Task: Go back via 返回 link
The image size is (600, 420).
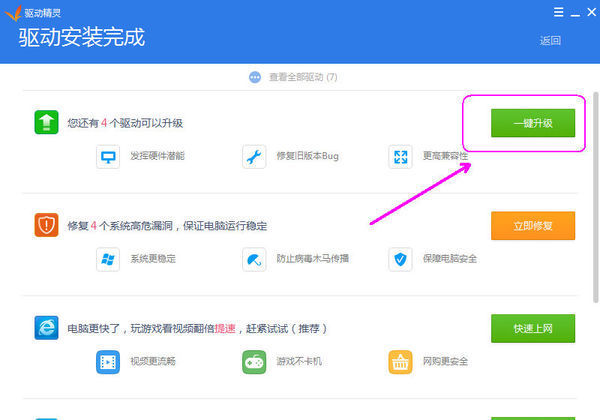Action: coord(550,41)
